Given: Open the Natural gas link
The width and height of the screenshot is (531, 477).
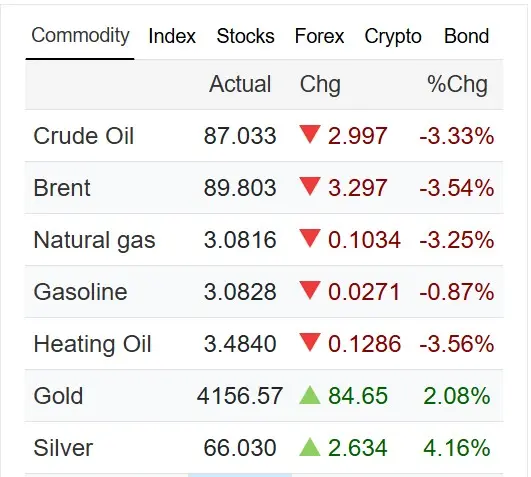Looking at the screenshot, I should click(x=94, y=240).
